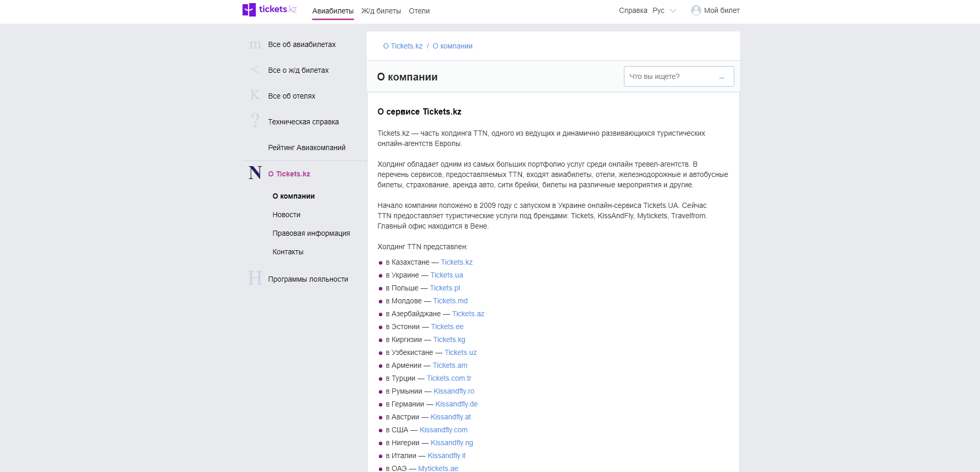Open the Mytickets.ae link
The image size is (980, 472).
coord(438,468)
